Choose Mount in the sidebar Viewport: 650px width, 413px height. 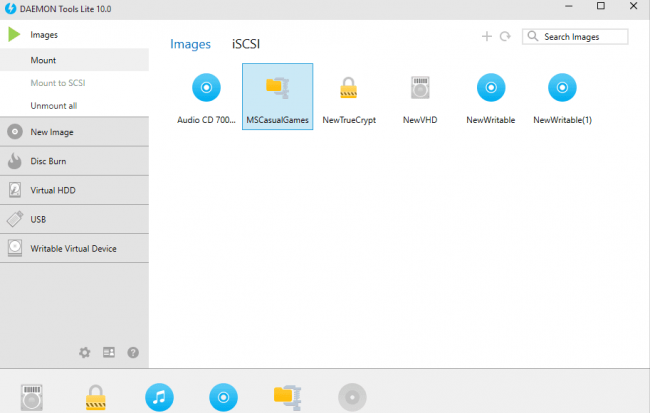pyautogui.click(x=74, y=60)
